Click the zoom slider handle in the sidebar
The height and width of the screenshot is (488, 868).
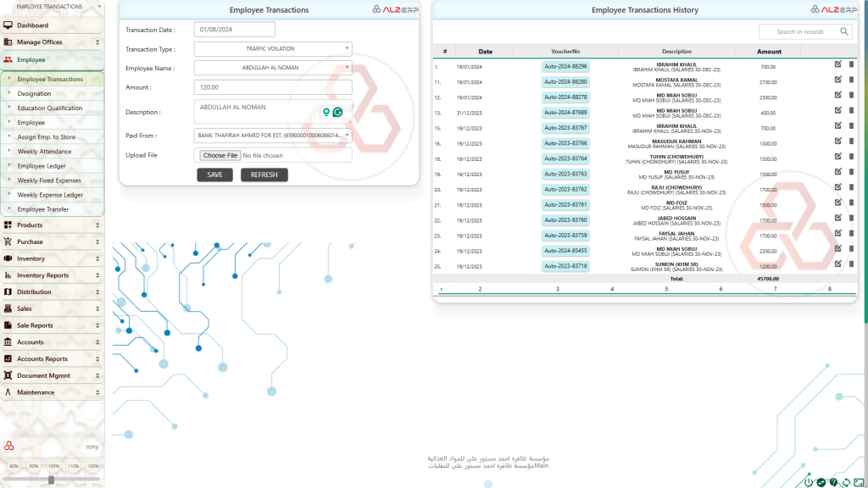point(51,480)
